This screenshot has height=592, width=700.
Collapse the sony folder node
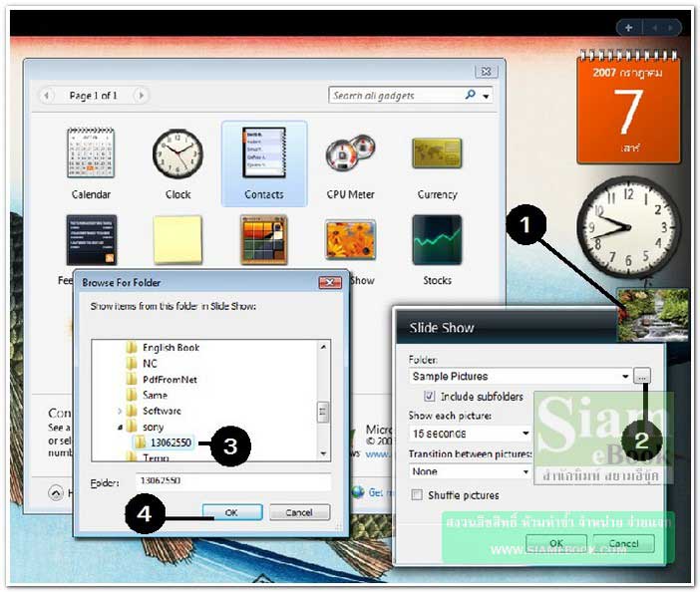point(120,427)
